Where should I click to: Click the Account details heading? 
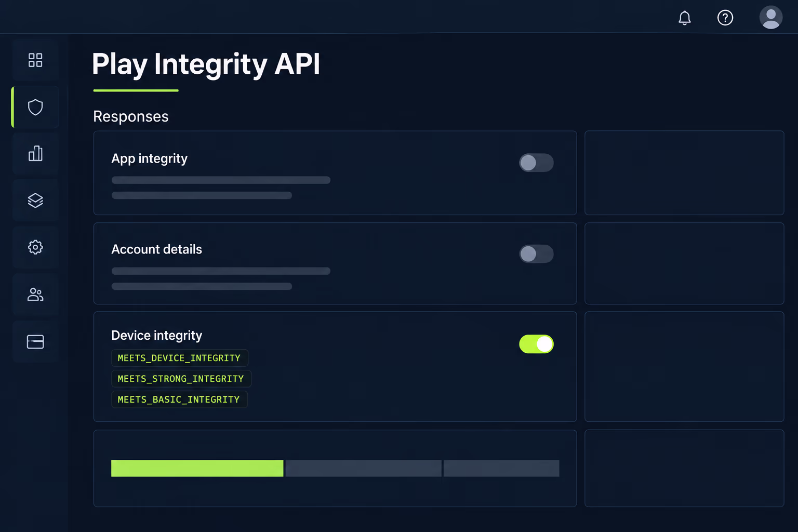(x=157, y=249)
